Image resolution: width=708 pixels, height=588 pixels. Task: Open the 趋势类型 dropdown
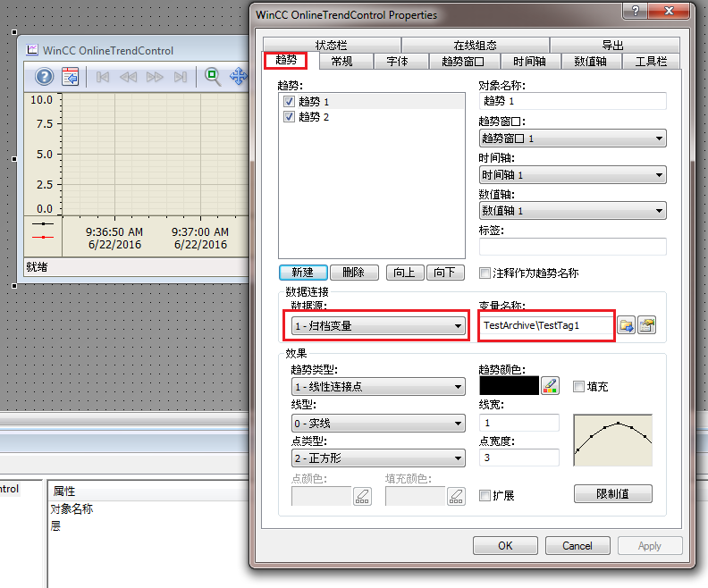(378, 387)
